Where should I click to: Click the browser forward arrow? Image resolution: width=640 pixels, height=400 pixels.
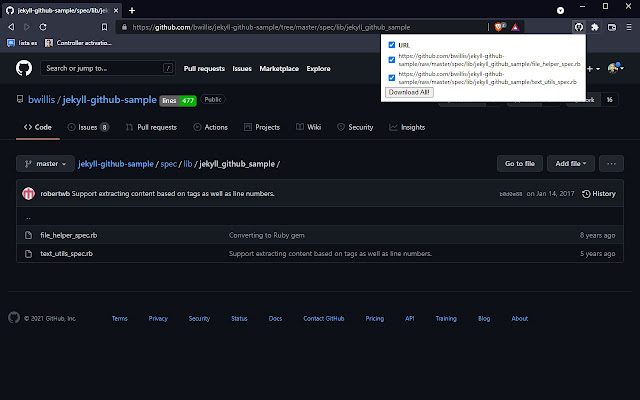(27, 27)
